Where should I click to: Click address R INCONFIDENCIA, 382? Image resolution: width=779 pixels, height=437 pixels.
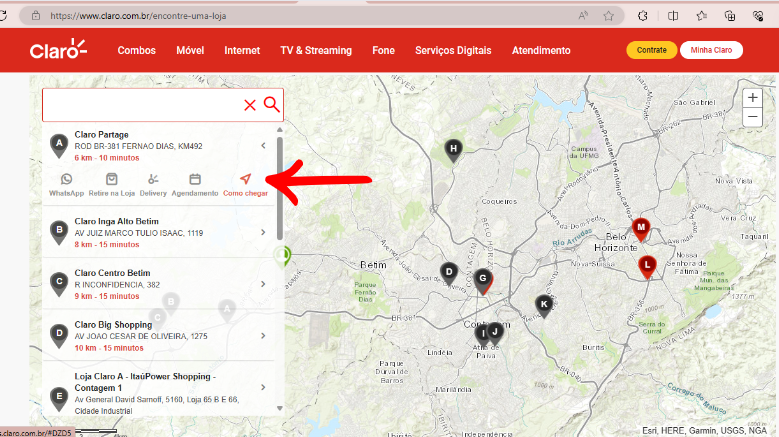point(117,285)
